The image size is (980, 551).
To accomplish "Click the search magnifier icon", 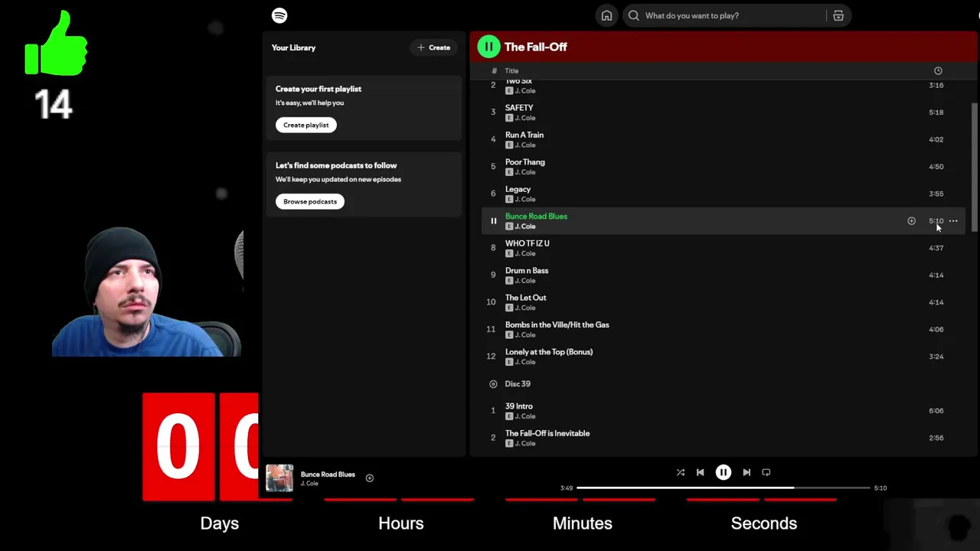I will click(634, 15).
